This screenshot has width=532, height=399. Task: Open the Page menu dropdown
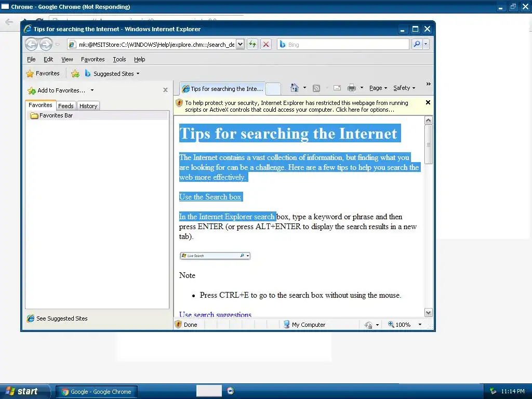pos(378,88)
